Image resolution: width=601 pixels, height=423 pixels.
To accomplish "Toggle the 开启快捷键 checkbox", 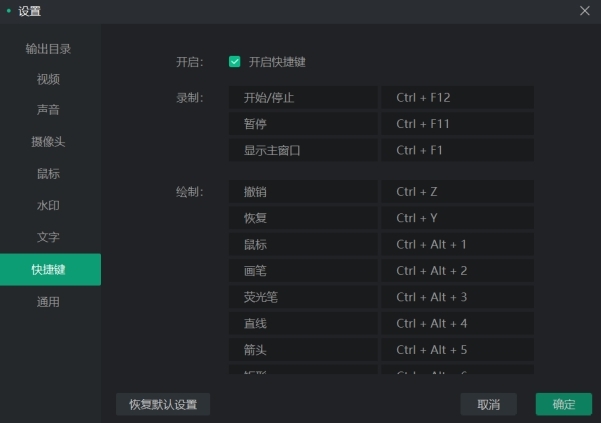I will tap(235, 62).
